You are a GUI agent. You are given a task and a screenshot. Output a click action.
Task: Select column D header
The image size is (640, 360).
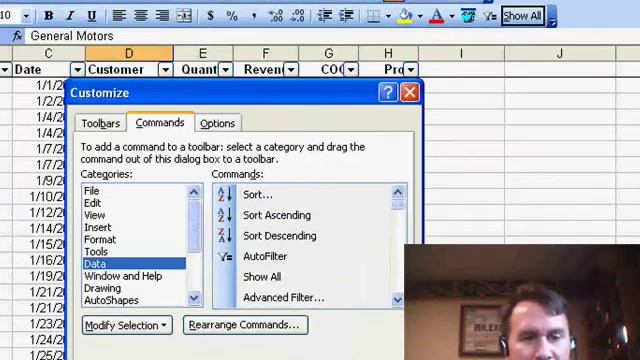coord(129,53)
